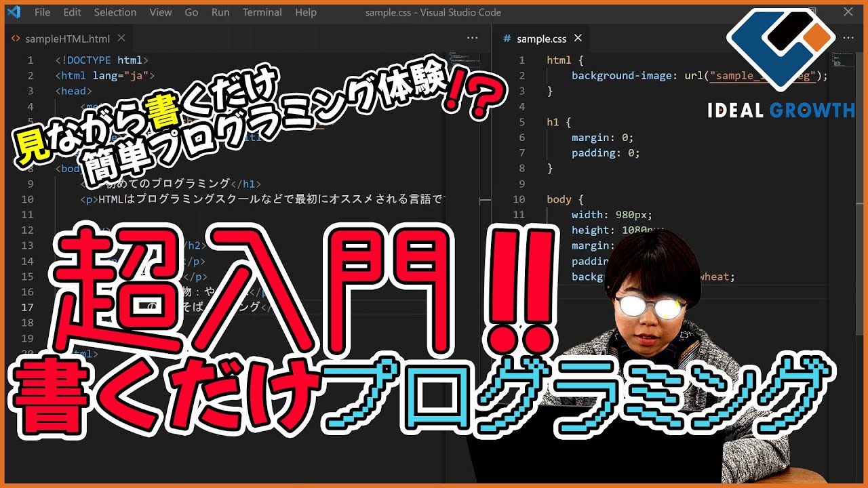The width and height of the screenshot is (868, 488).
Task: Click the "background-image" property in sample.css
Action: (621, 75)
